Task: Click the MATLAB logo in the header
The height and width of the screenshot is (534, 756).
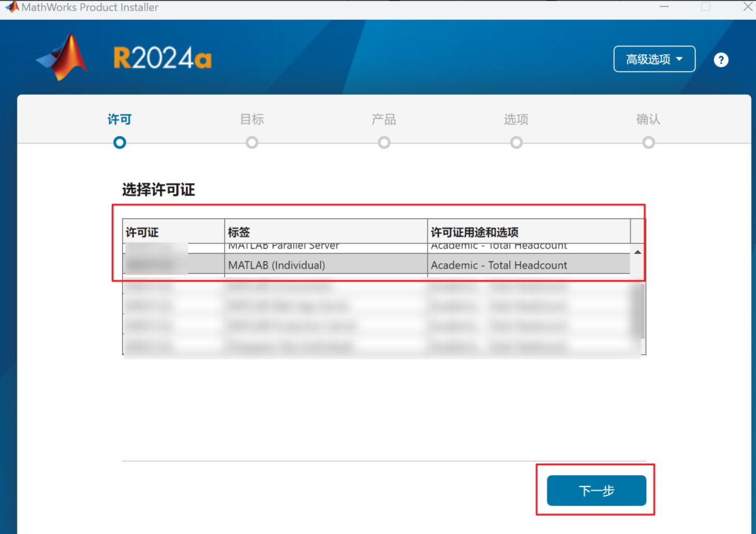Action: (62, 57)
